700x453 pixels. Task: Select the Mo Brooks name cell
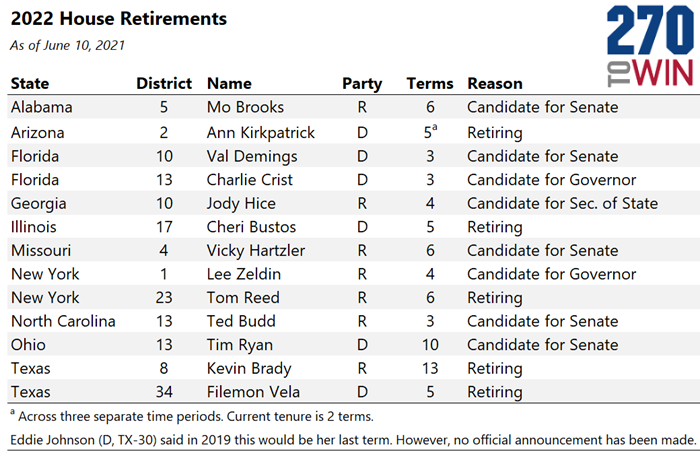pos(245,107)
